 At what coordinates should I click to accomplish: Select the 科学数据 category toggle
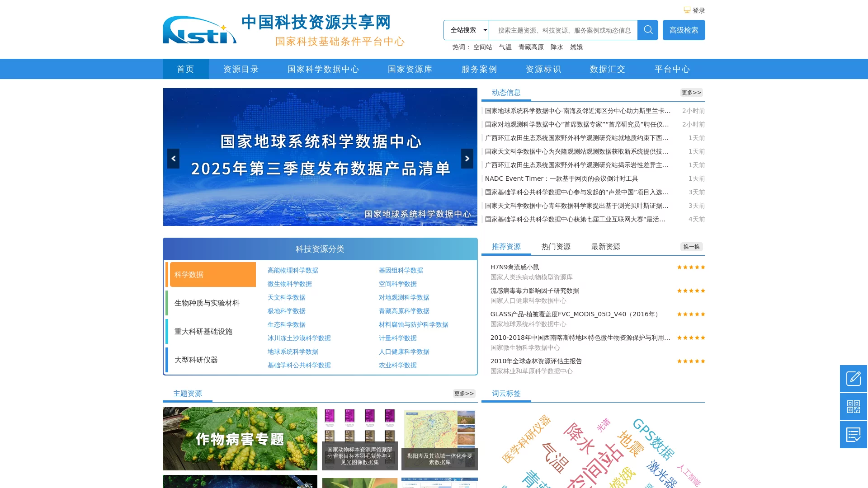pos(212,274)
